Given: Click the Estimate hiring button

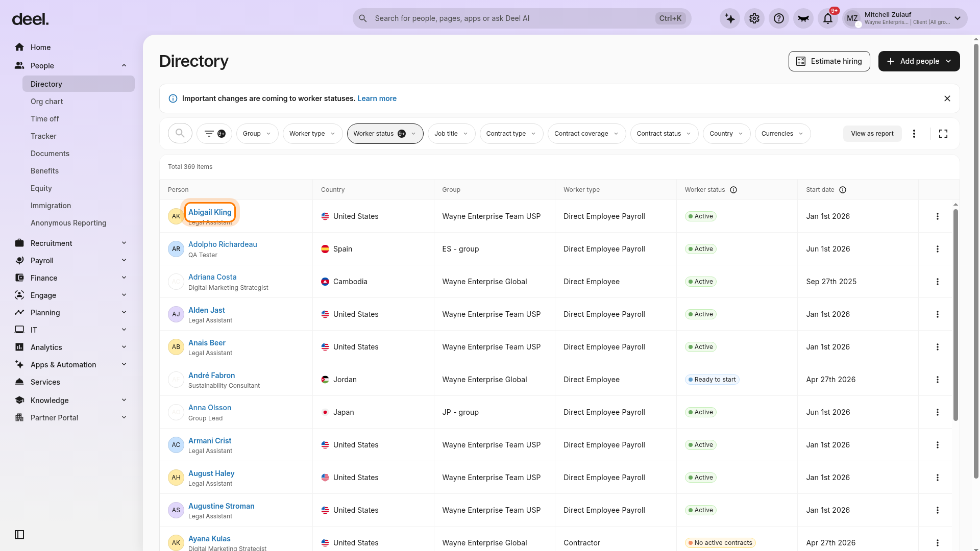Looking at the screenshot, I should 829,61.
